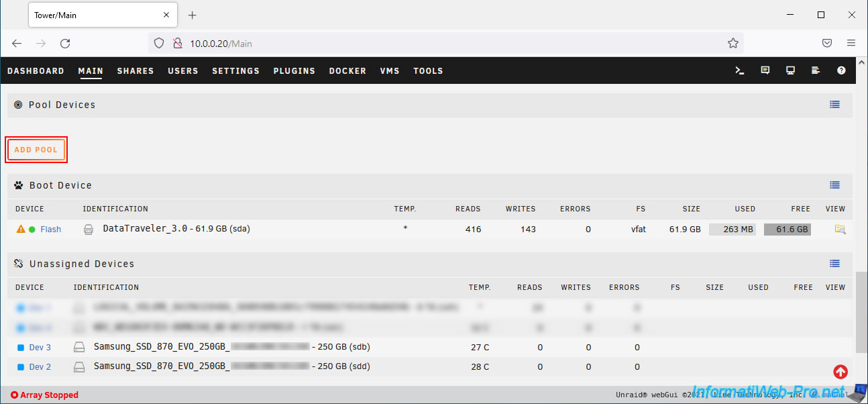Open the terminal icon in header
The image size is (868, 404).
[x=739, y=70]
